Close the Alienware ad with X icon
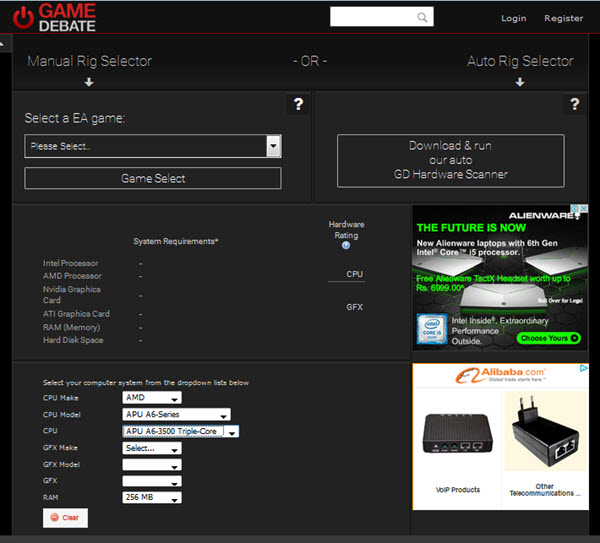Screen dimensions: 600x543 click(584, 209)
